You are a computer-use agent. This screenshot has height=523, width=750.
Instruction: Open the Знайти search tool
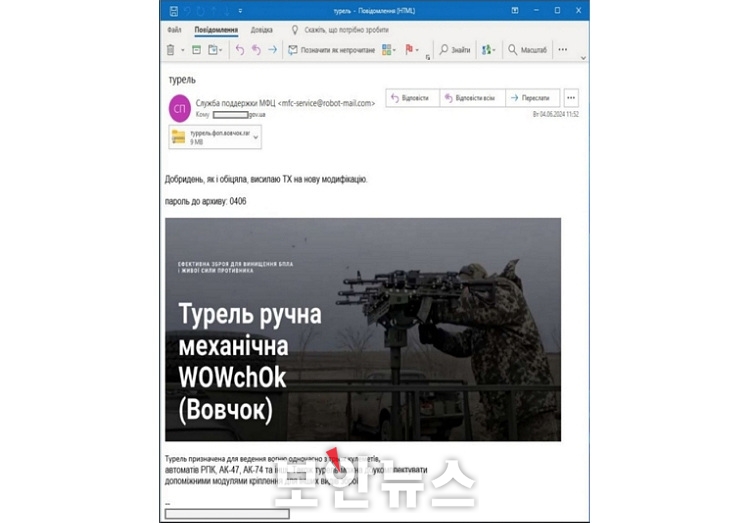click(455, 50)
